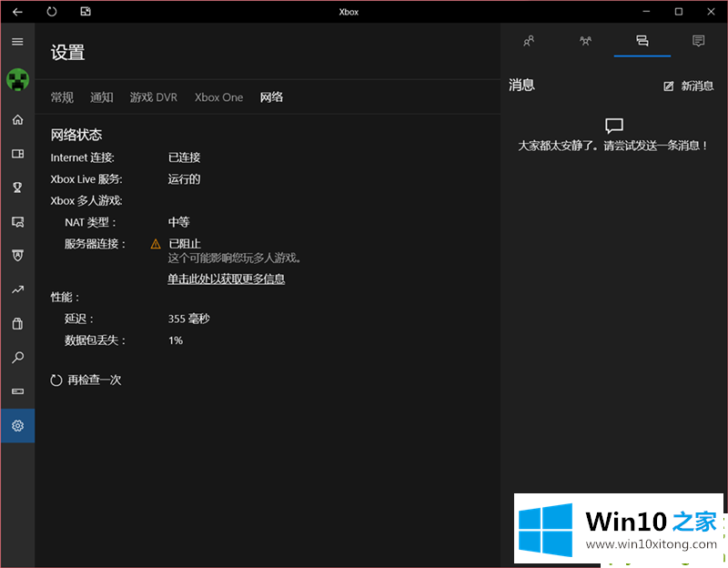
Task: Open Store bag icon in sidebar
Action: click(17, 324)
